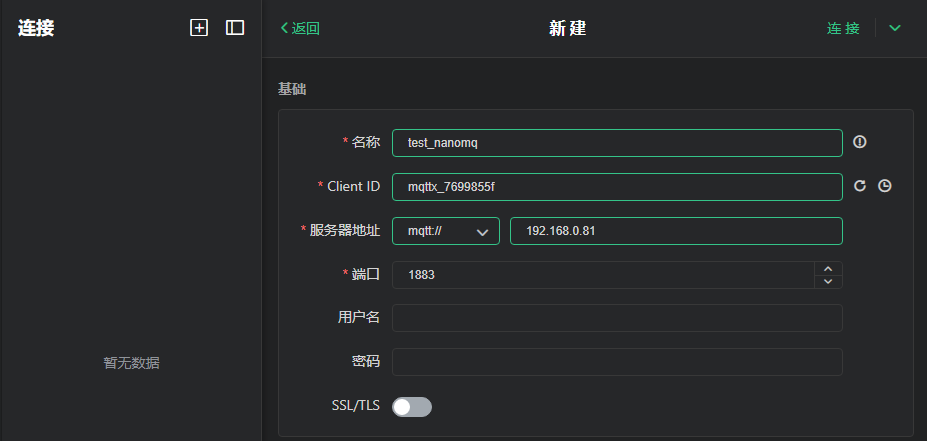Click the clock icon beside Client ID
This screenshot has height=441, width=927.
click(x=884, y=186)
